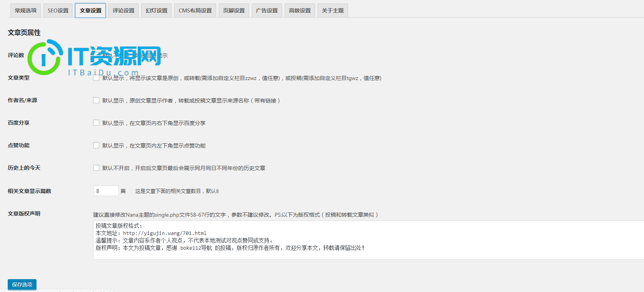Toggle the 文章类型 checkbox
This screenshot has height=292, width=644.
96,78
